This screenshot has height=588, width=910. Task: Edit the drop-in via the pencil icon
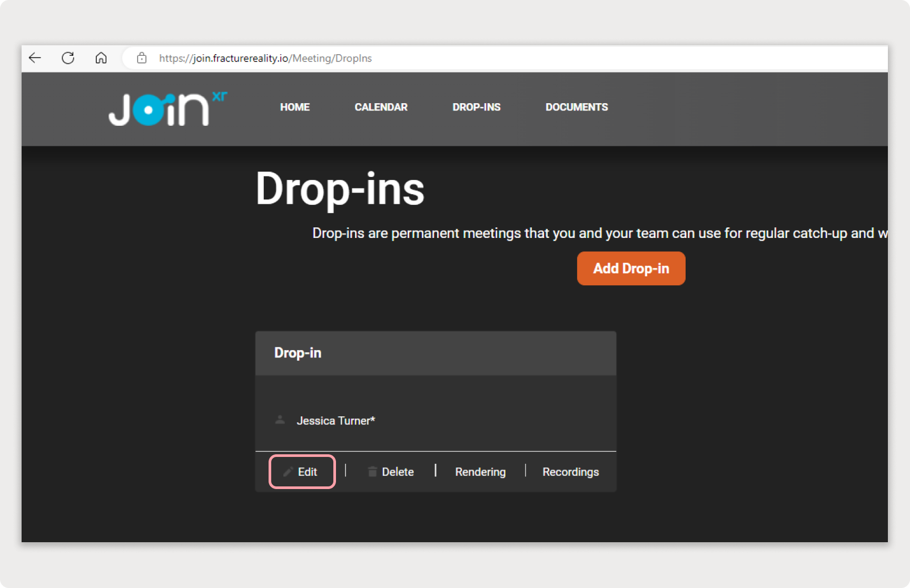pyautogui.click(x=288, y=472)
